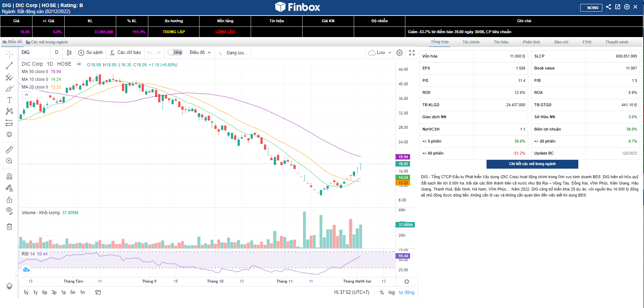Open the chart patterns tool

(x=10, y=111)
